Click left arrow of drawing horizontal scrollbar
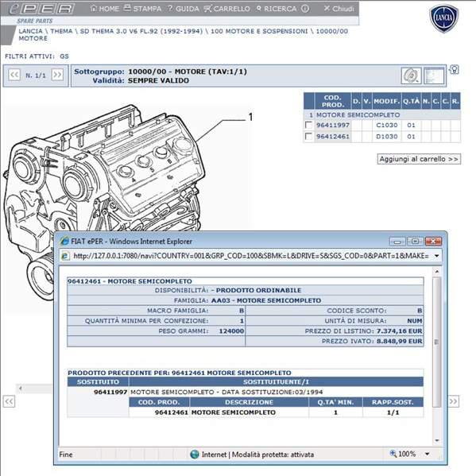The width and height of the screenshot is (476, 476). [x=20, y=388]
